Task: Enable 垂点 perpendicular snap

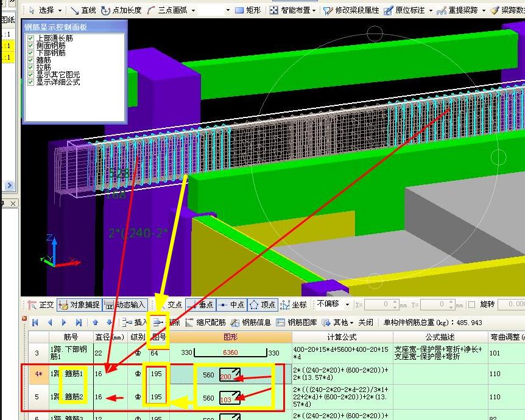Action: [200, 304]
